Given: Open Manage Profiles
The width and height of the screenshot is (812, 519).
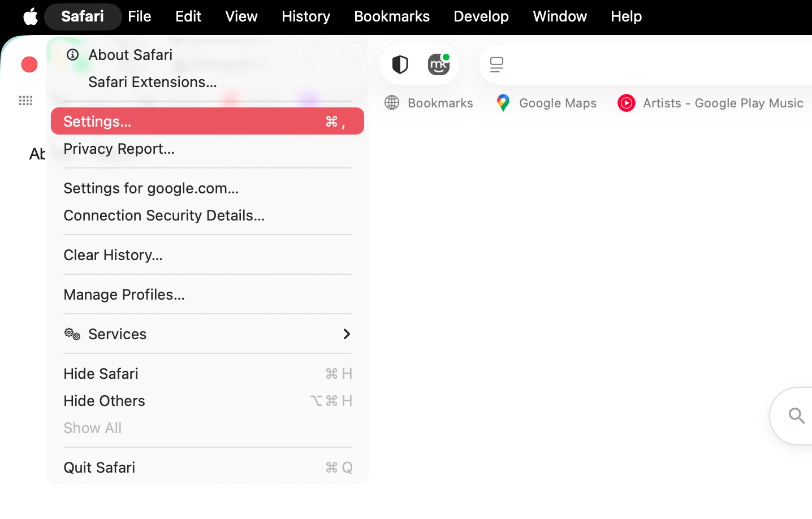Looking at the screenshot, I should pyautogui.click(x=124, y=295).
